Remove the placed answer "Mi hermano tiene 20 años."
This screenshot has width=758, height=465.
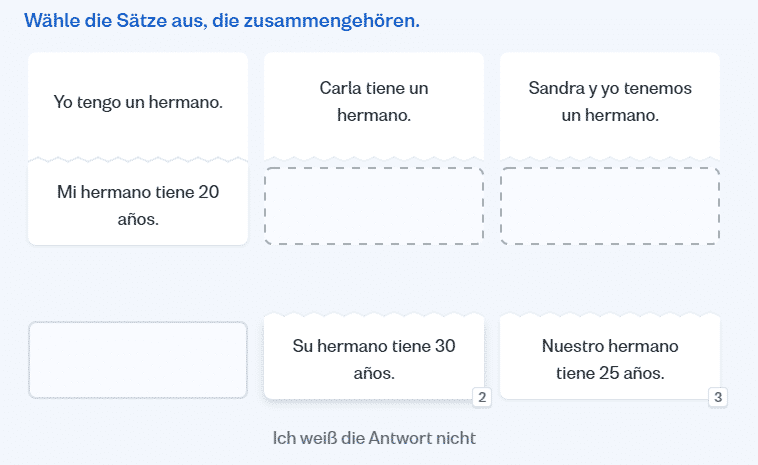(138, 204)
